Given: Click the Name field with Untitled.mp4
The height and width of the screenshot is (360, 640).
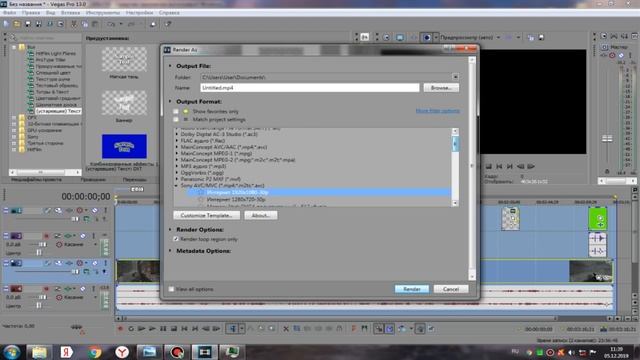Looking at the screenshot, I should coord(309,88).
